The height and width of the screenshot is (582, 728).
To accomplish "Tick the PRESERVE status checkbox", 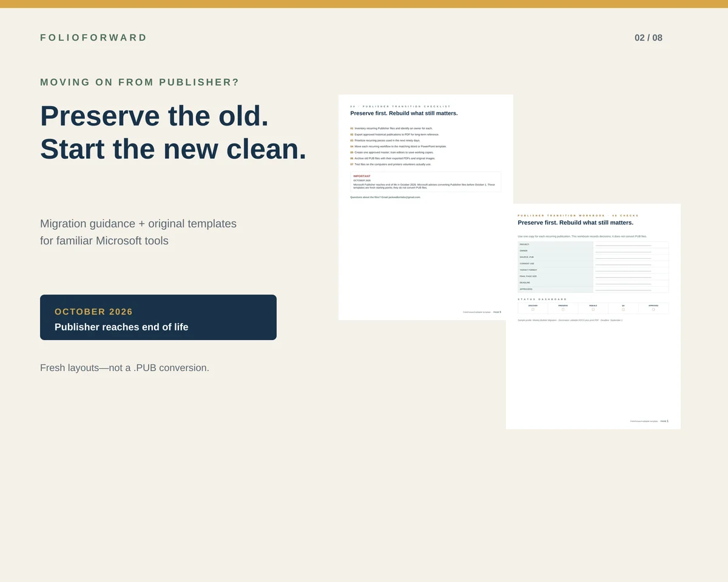I will pos(563,309).
